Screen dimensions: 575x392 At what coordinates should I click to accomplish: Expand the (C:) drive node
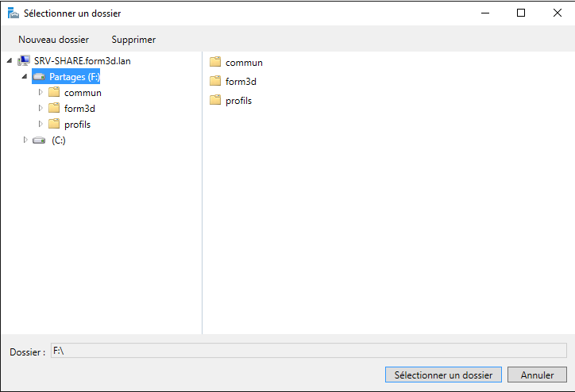25,140
